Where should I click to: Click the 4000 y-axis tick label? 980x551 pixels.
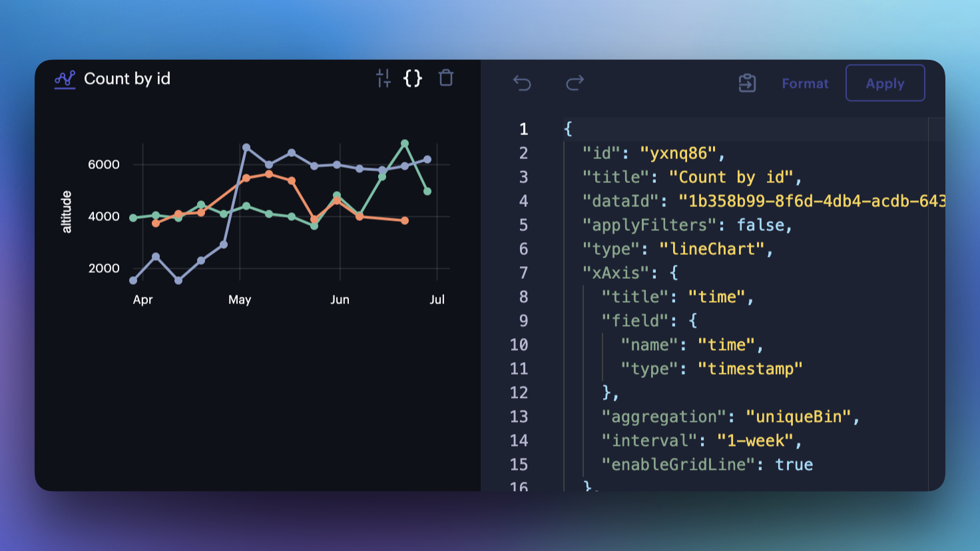click(x=104, y=216)
